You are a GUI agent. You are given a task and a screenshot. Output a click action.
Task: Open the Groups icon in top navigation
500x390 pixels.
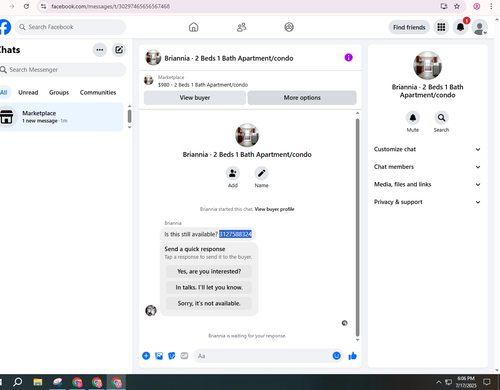tap(289, 27)
